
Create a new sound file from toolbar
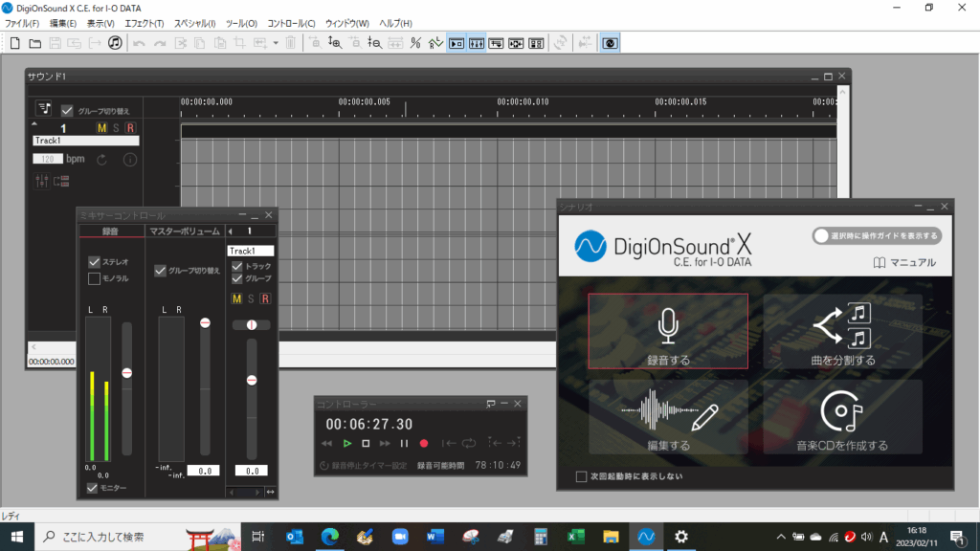tap(15, 43)
